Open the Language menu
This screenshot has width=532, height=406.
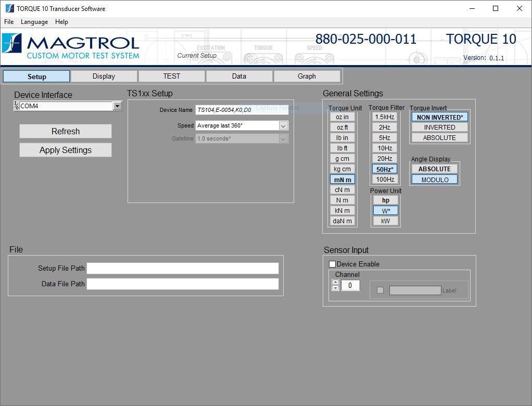[x=34, y=22]
